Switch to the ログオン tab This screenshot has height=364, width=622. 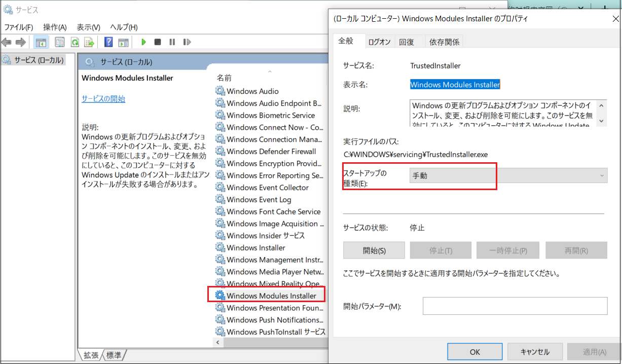tap(379, 42)
